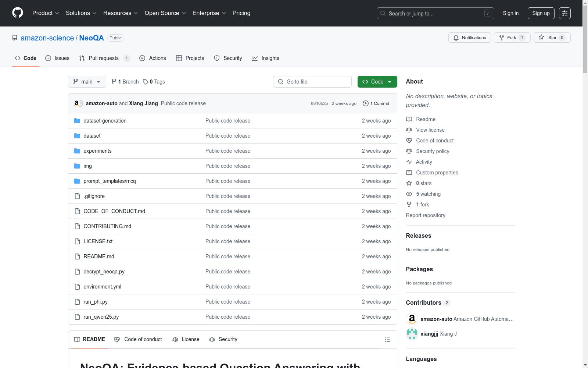588x368 pixels.
Task: Open CODE_OF_CONDUCT.md file icon
Action: click(77, 211)
